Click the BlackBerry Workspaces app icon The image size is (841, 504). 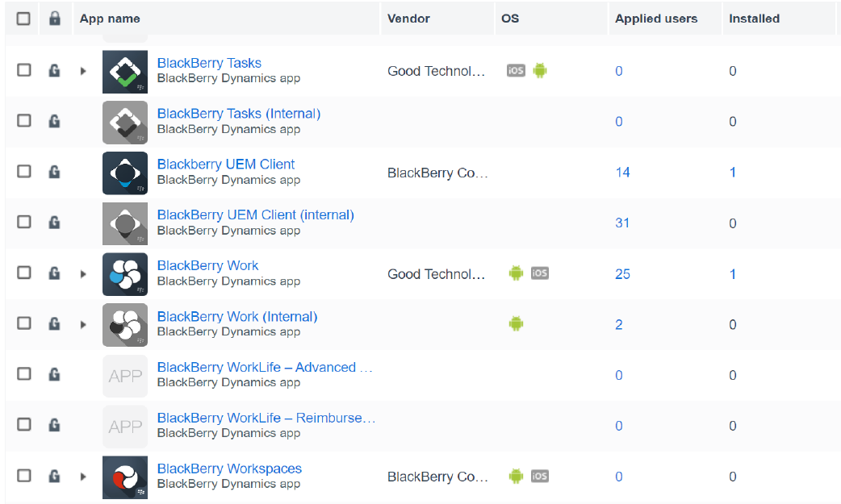pos(125,477)
